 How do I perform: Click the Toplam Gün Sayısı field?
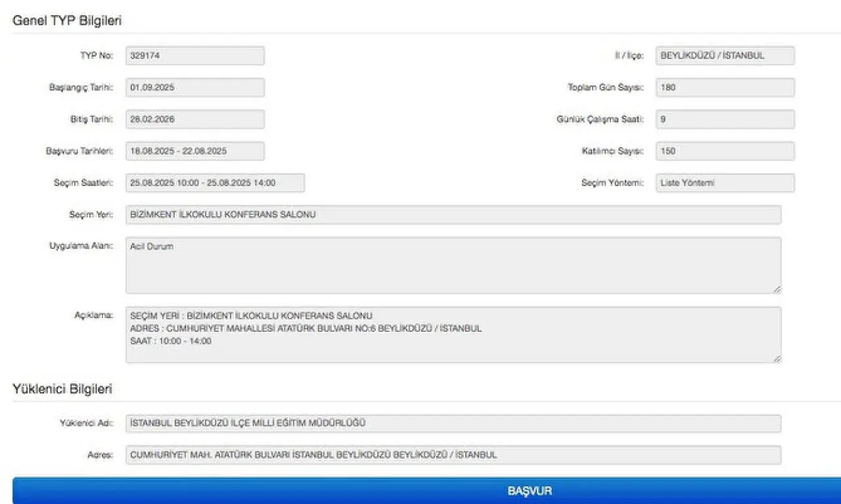coord(725,87)
